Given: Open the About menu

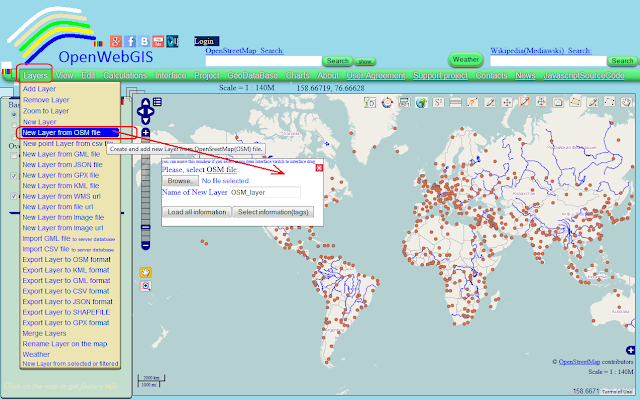Looking at the screenshot, I should click(x=328, y=76).
